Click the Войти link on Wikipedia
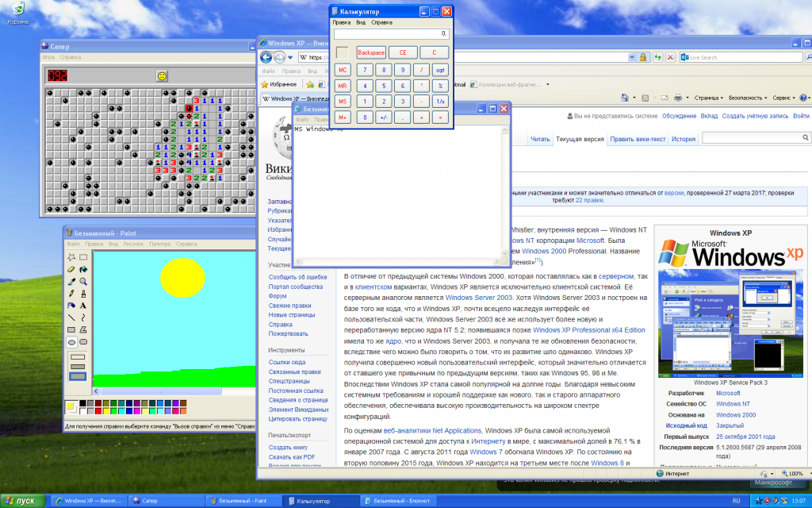 pyautogui.click(x=801, y=116)
